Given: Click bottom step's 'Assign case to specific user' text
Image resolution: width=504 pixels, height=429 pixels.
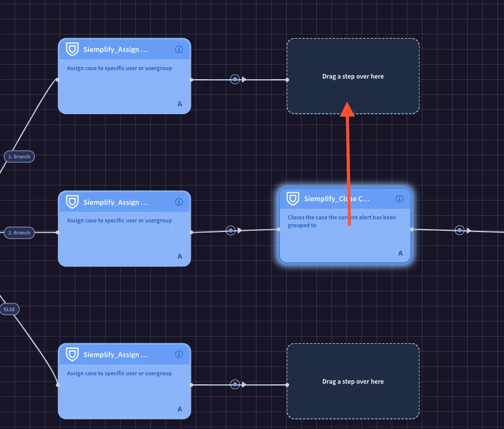Looking at the screenshot, I should click(120, 373).
